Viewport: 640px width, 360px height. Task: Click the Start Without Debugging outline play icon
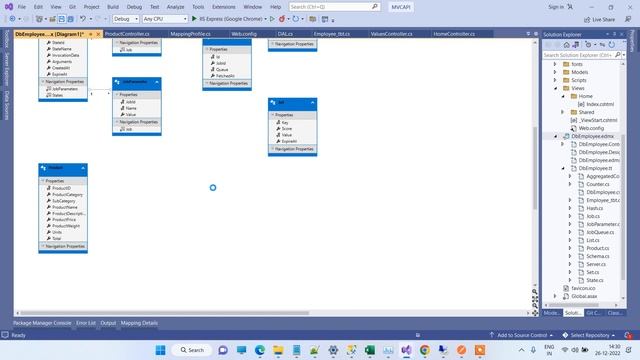(272, 19)
